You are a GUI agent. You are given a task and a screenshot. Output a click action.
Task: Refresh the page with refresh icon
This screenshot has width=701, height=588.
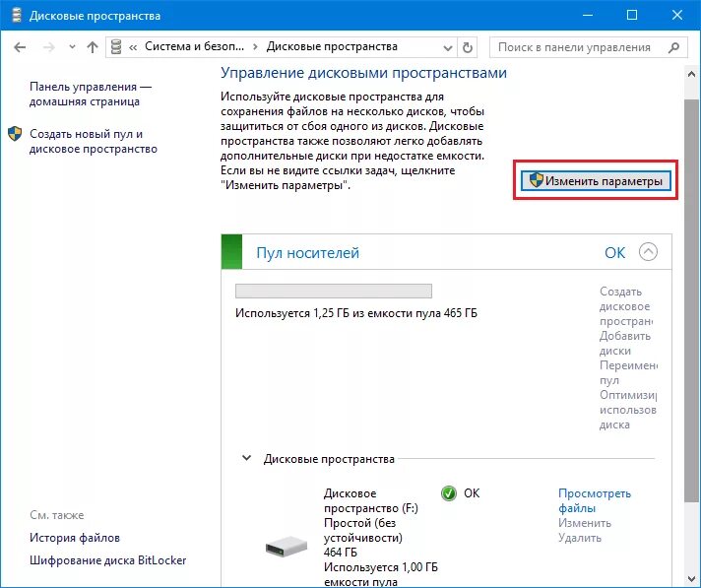(468, 47)
